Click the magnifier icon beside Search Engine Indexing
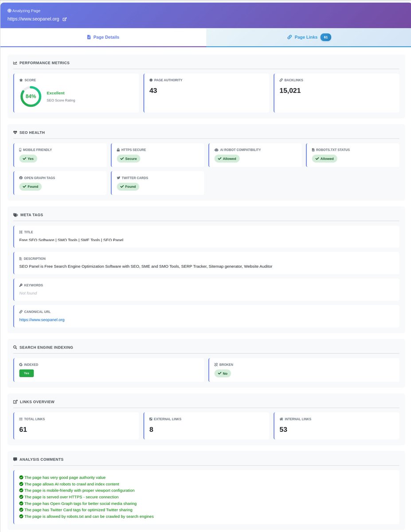This screenshot has height=532, width=411. [15, 347]
